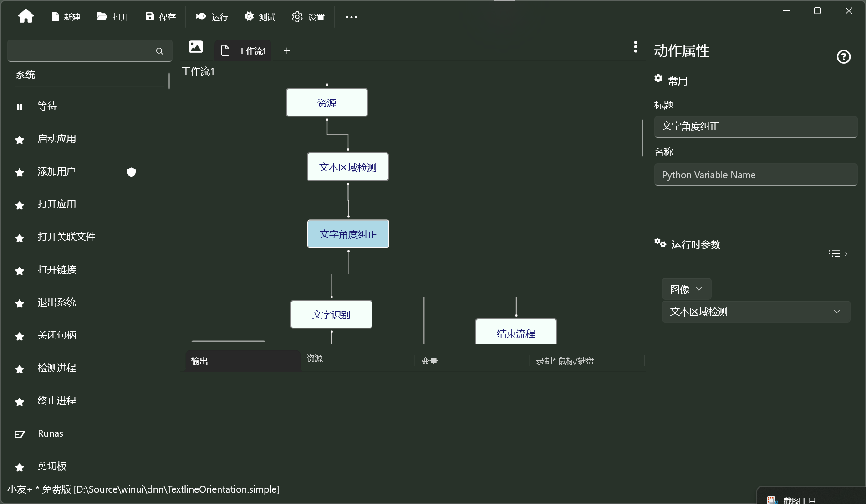
Task: Open the 截图工具 from the bottom right
Action: [800, 499]
